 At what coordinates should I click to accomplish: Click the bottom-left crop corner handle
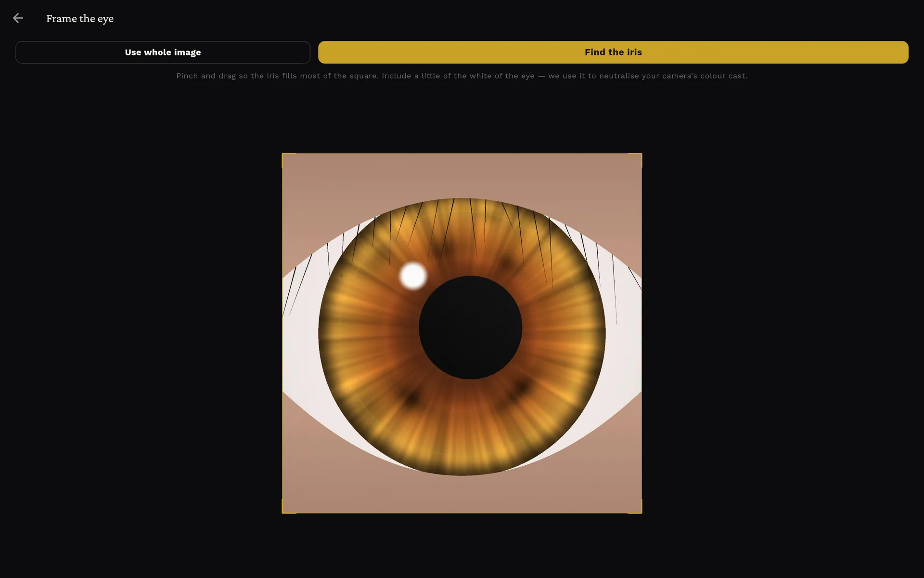click(x=289, y=506)
